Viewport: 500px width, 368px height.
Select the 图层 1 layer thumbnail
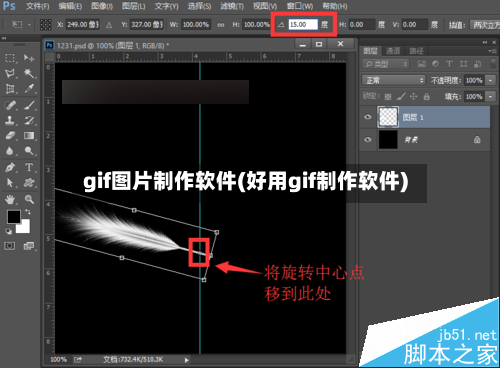click(388, 117)
